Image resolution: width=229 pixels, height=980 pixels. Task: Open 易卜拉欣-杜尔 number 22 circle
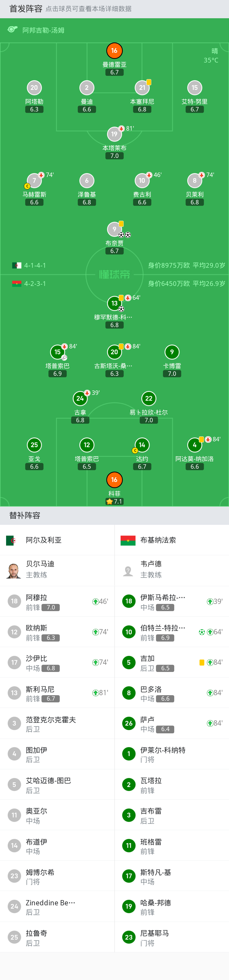click(149, 398)
